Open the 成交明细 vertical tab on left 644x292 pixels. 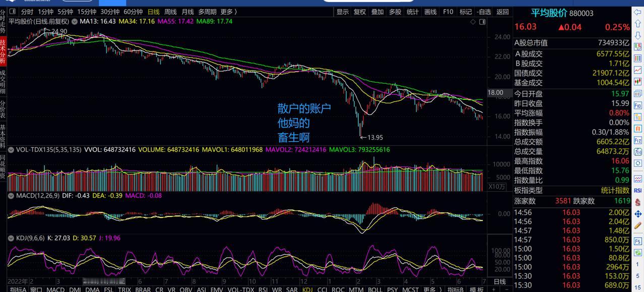tap(3, 82)
